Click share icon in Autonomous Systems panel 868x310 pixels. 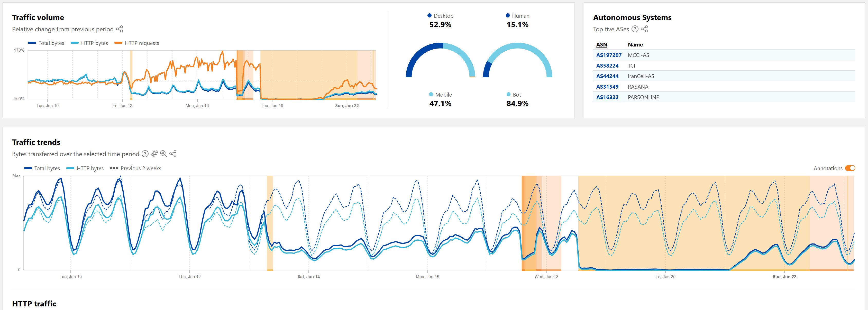point(644,29)
